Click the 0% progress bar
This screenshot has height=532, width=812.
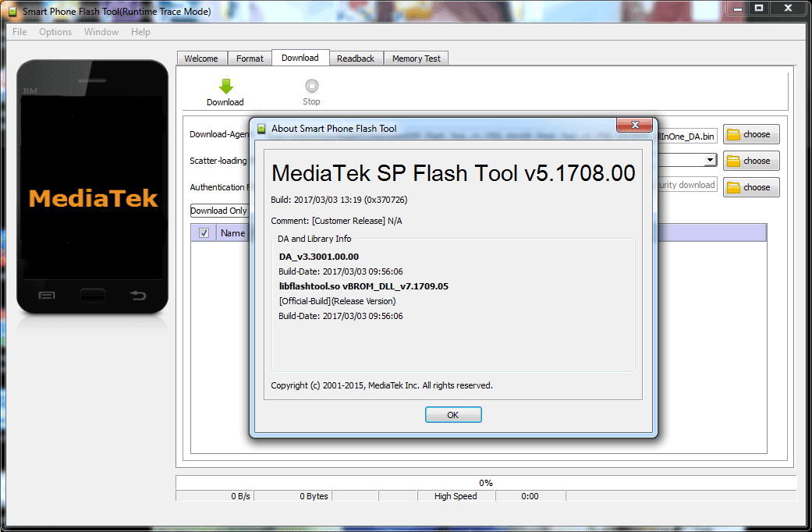486,482
